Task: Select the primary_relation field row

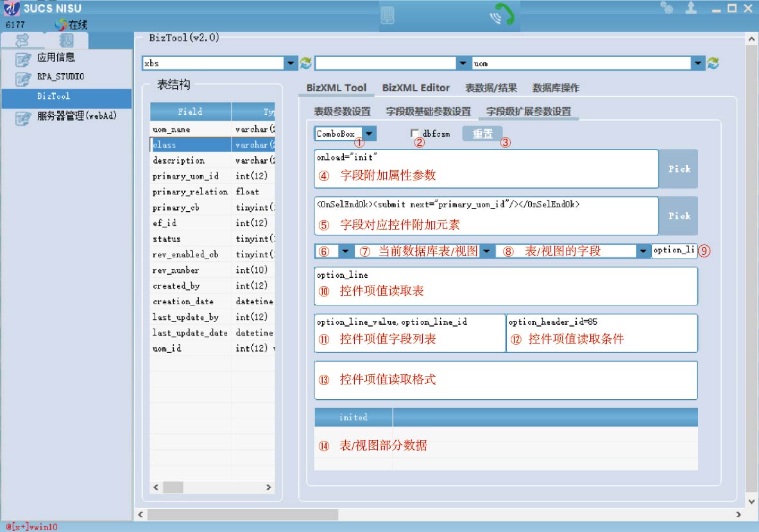Action: click(212, 192)
